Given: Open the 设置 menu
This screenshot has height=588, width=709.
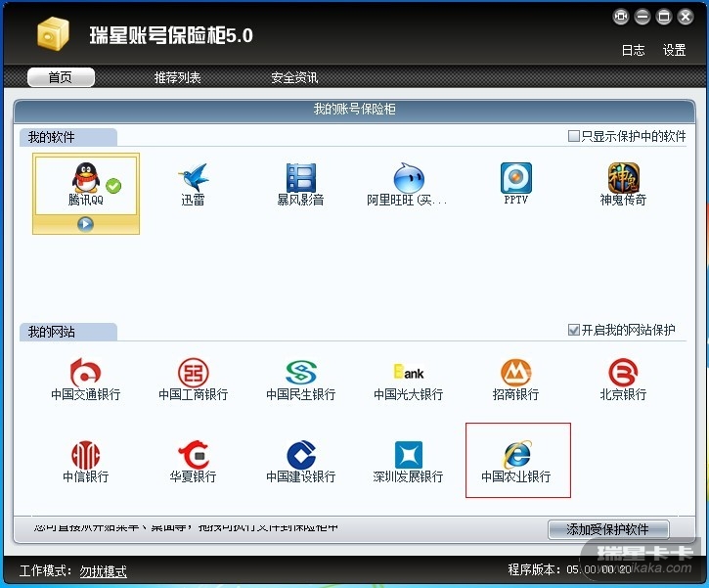Looking at the screenshot, I should pyautogui.click(x=674, y=50).
